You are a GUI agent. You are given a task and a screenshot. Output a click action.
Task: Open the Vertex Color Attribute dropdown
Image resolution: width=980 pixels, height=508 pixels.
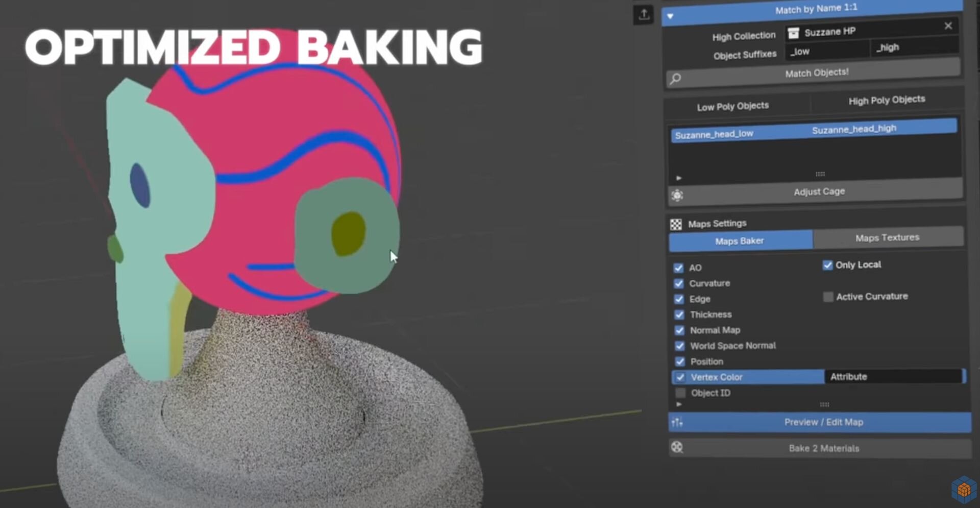(894, 377)
